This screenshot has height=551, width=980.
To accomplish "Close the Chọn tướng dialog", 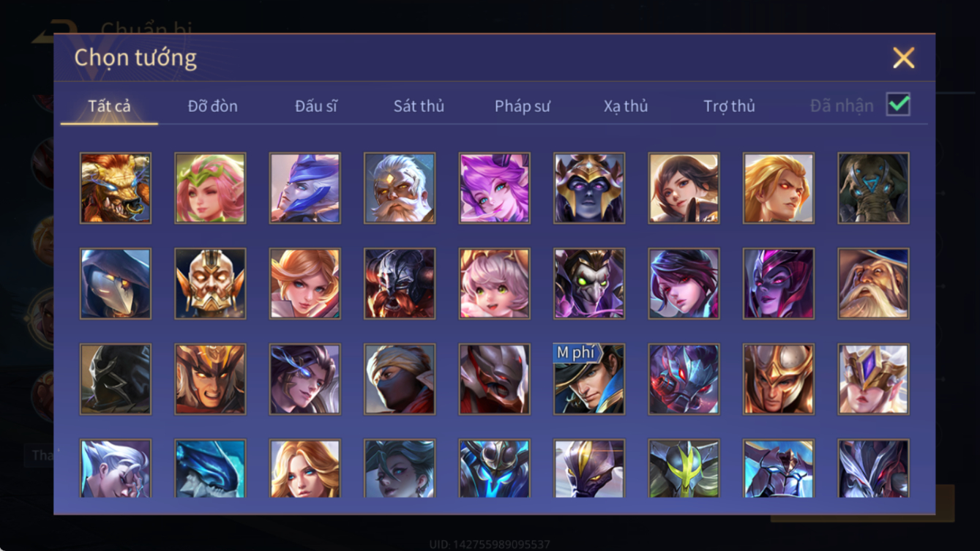I will click(x=903, y=58).
